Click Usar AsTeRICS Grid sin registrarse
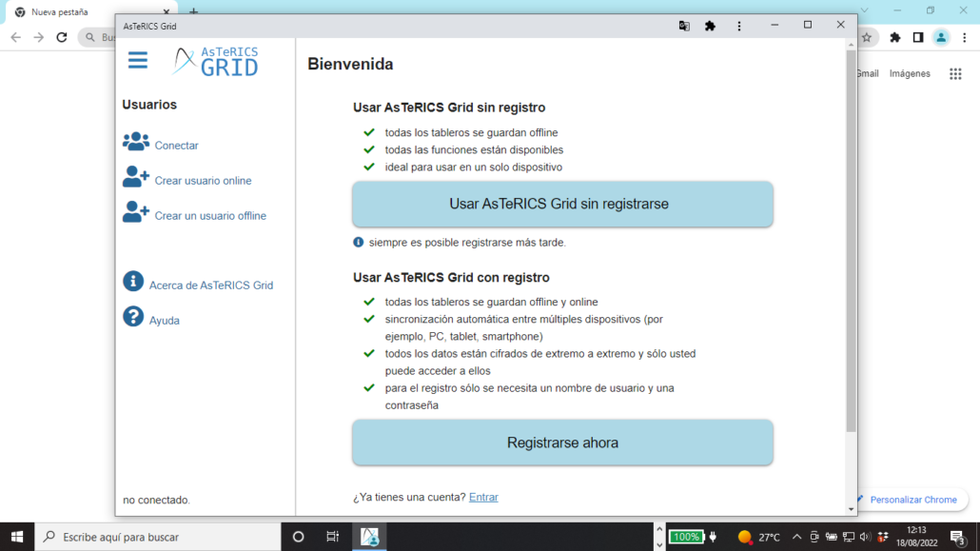Screen dimensions: 980x551 [x=562, y=204]
